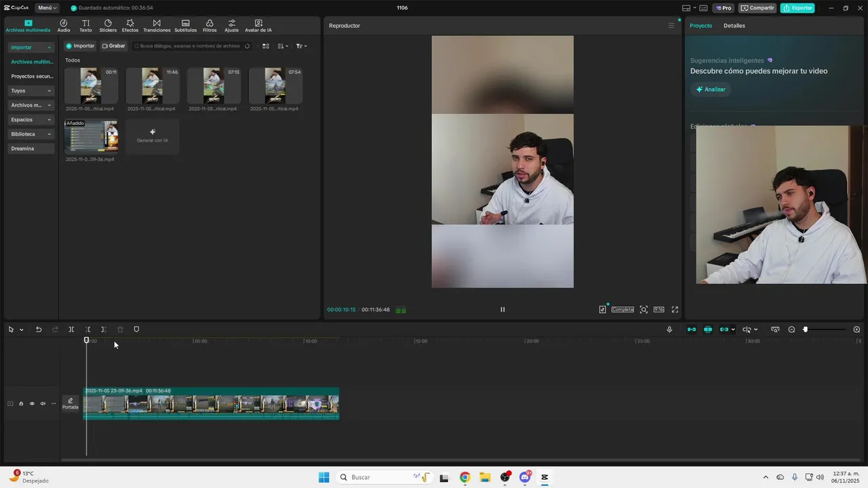Open the Texto tab

[85, 26]
